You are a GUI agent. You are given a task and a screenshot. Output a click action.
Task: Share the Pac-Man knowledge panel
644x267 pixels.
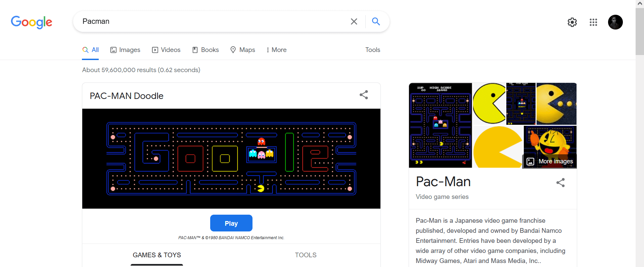point(560,182)
